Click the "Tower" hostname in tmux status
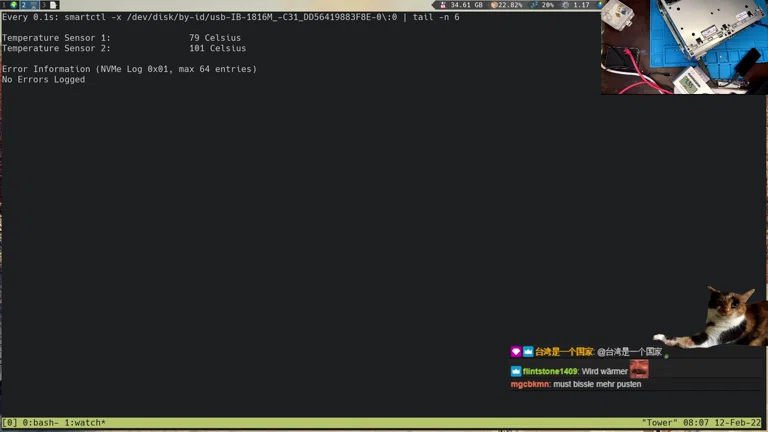The image size is (768, 432). click(x=660, y=423)
